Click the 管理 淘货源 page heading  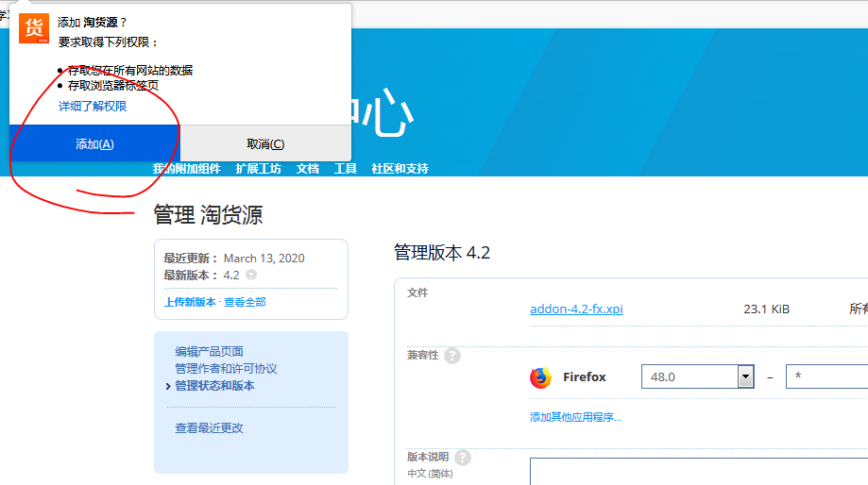208,214
